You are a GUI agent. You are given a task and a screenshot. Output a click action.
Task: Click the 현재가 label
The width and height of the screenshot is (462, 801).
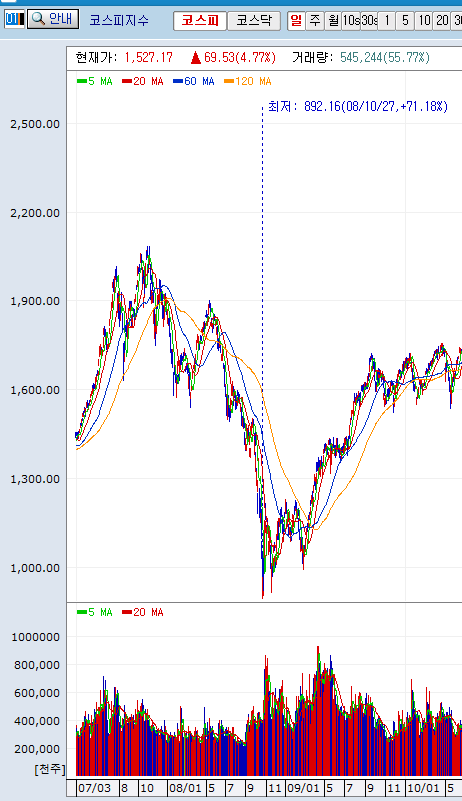[97, 57]
